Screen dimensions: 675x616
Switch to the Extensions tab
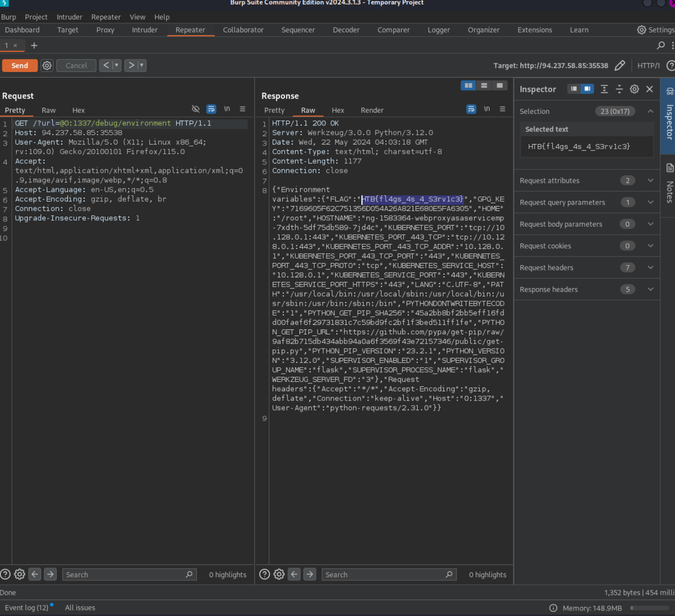[x=535, y=30]
